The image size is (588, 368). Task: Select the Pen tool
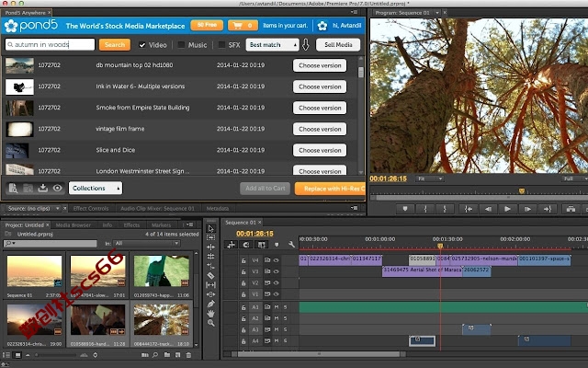coord(211,304)
